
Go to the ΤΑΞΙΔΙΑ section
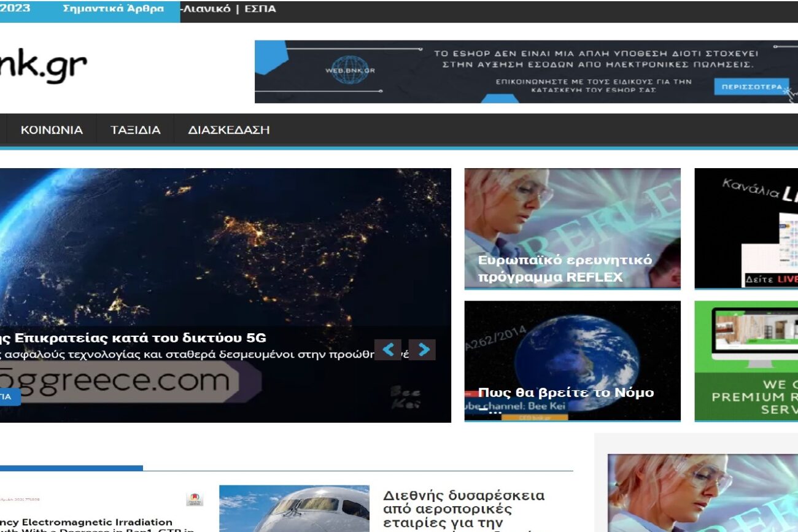click(135, 130)
